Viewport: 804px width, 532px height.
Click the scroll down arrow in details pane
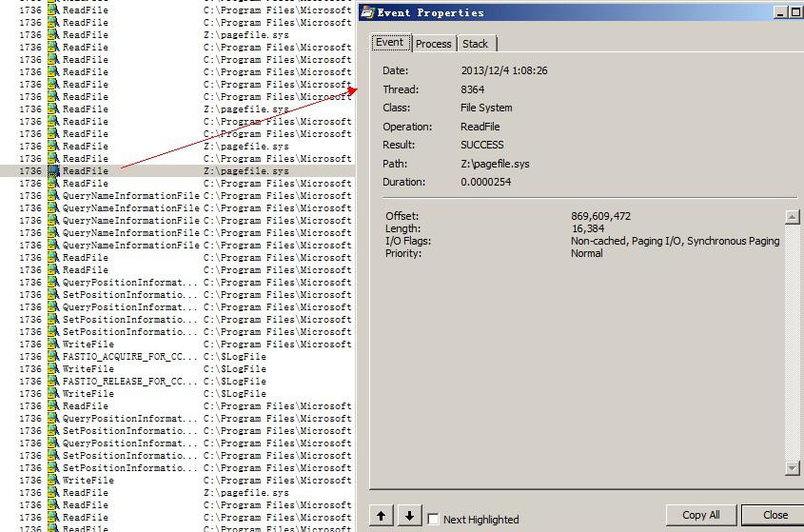[x=793, y=468]
